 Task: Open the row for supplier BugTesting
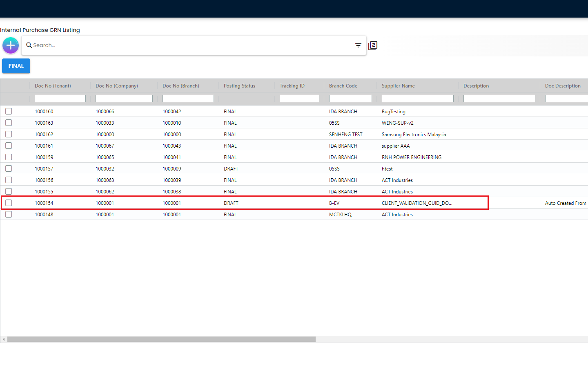pos(393,112)
